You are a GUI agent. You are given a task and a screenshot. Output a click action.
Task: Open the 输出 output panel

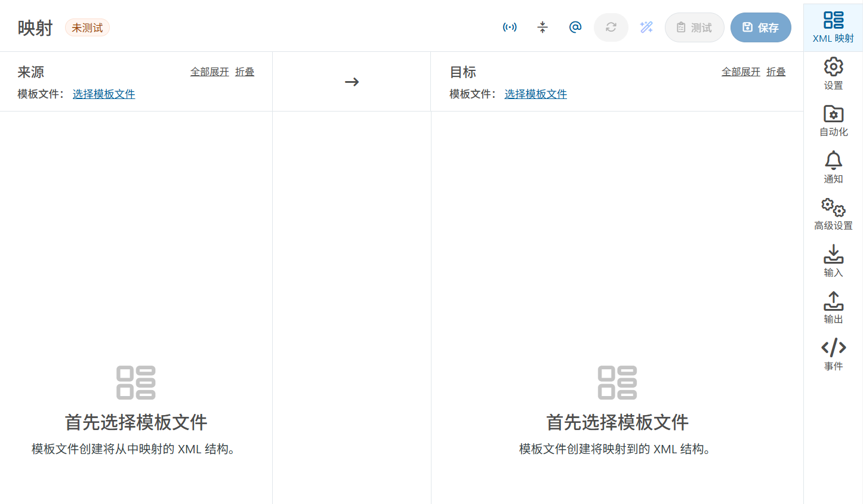833,308
